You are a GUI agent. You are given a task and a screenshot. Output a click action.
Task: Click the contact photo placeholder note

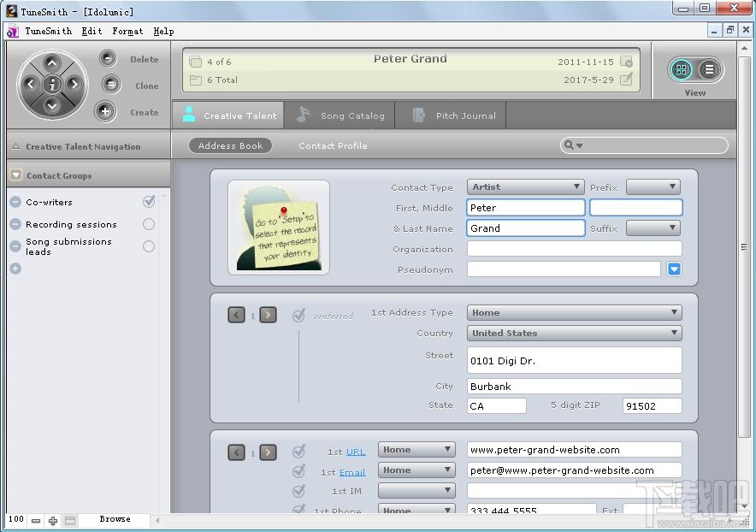[x=279, y=228]
